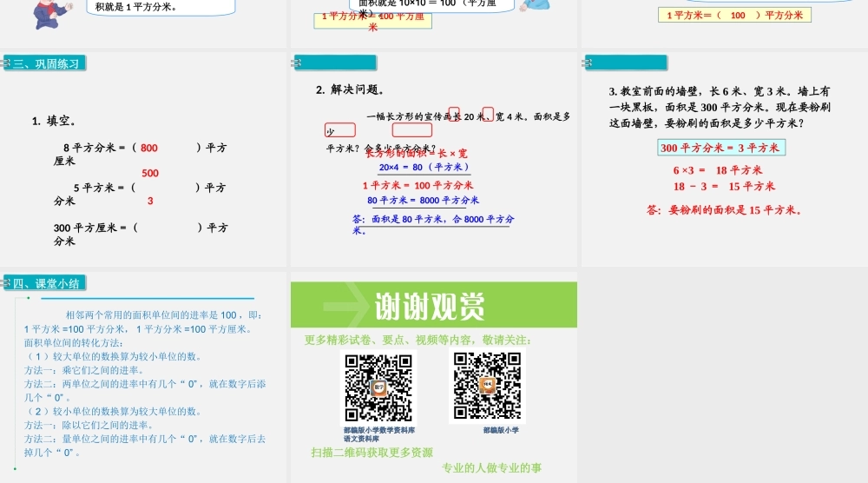The width and height of the screenshot is (868, 483).
Task: Select the 四、课堂小结 section label
Action: click(47, 283)
